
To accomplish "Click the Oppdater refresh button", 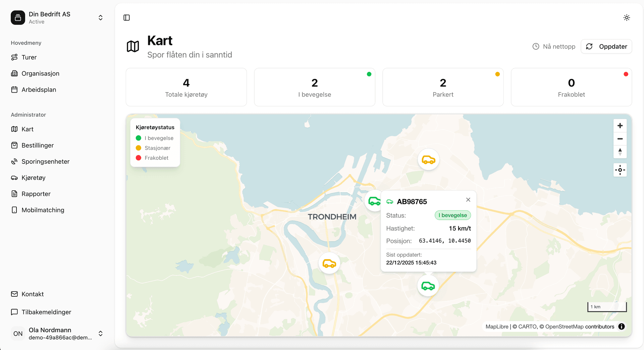I will pos(606,47).
